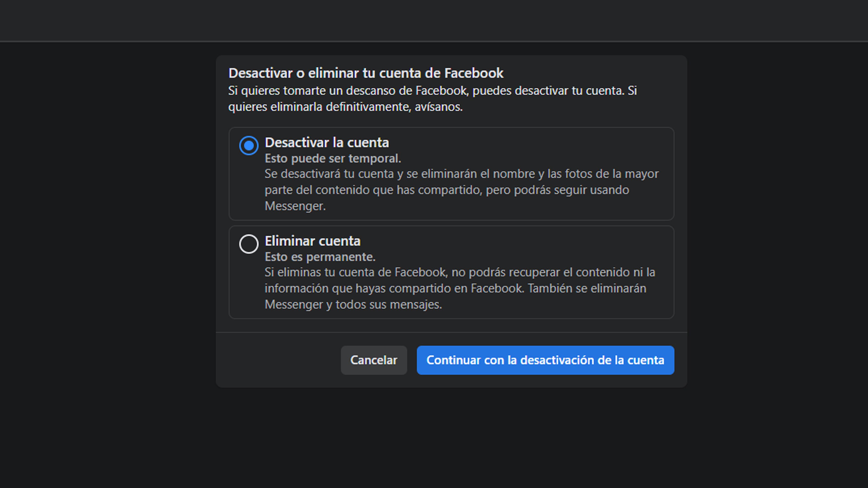The height and width of the screenshot is (488, 868).
Task: Click the 'Esto puede ser temporal.' text
Action: coord(333,158)
